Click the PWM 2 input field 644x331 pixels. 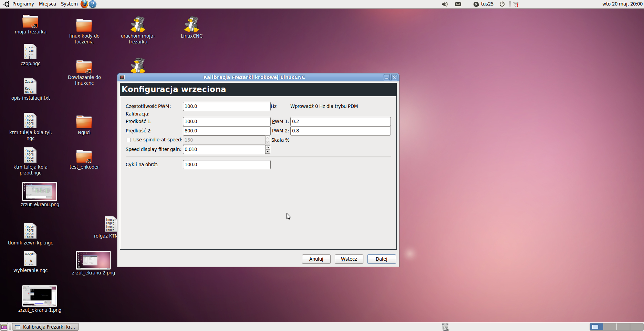341,131
